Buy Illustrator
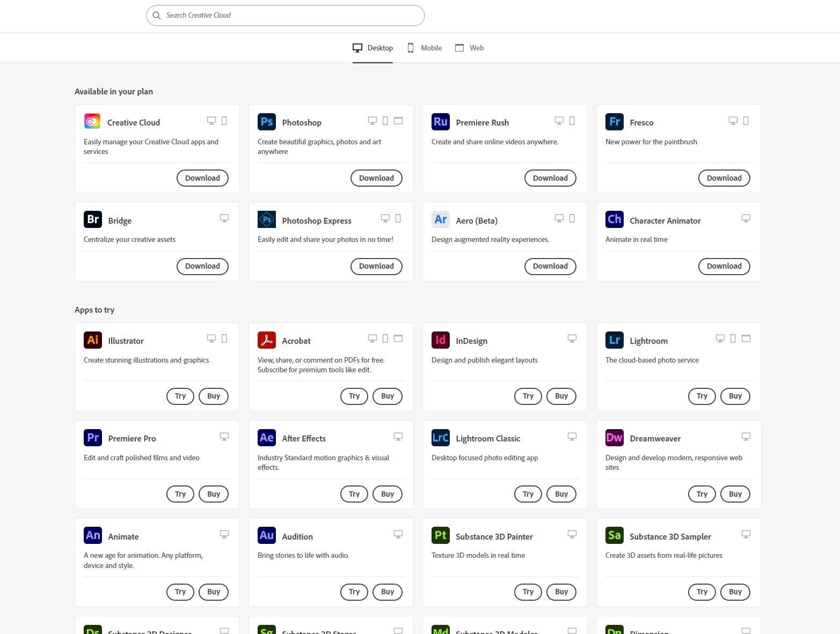 [x=214, y=396]
